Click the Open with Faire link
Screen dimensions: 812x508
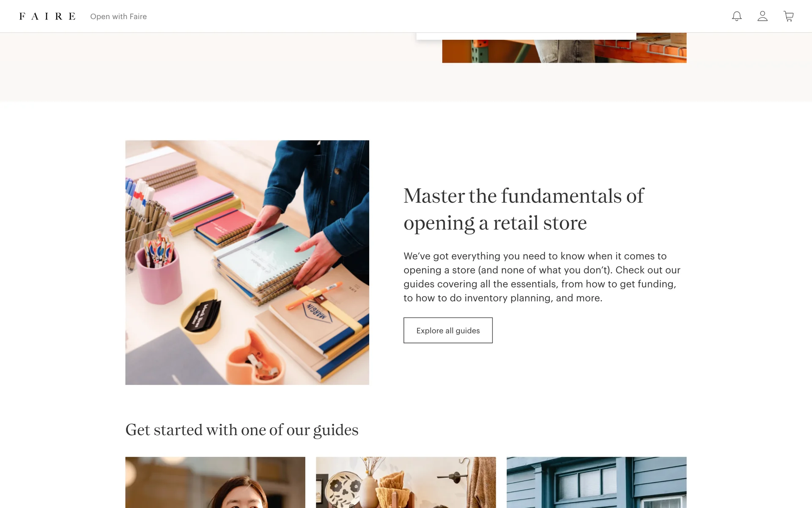[x=118, y=17]
